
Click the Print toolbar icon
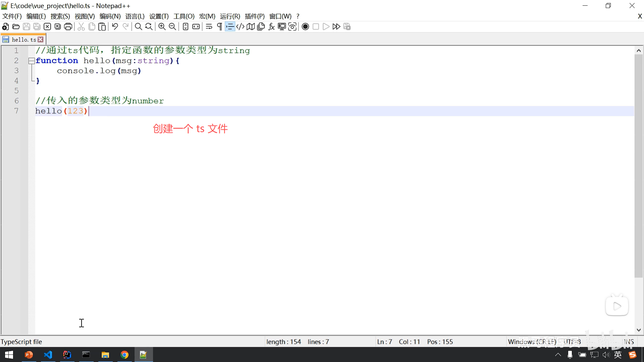[68, 27]
